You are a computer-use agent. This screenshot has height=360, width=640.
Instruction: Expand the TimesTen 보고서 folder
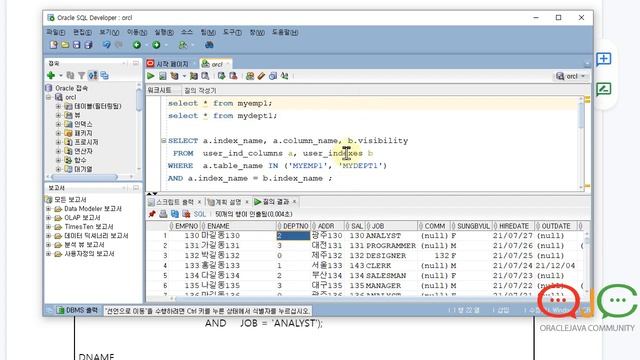click(x=49, y=227)
